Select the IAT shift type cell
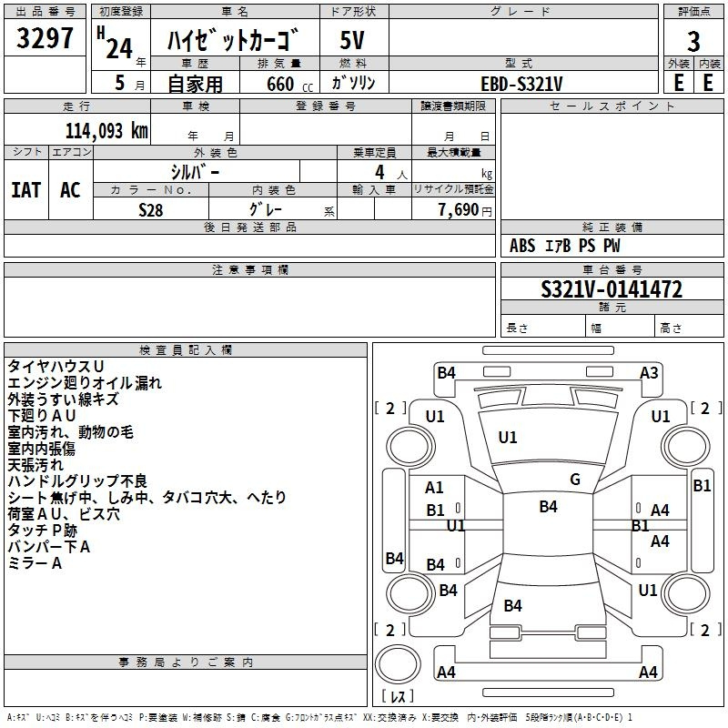Image resolution: width=728 pixels, height=728 pixels. pos(26,190)
